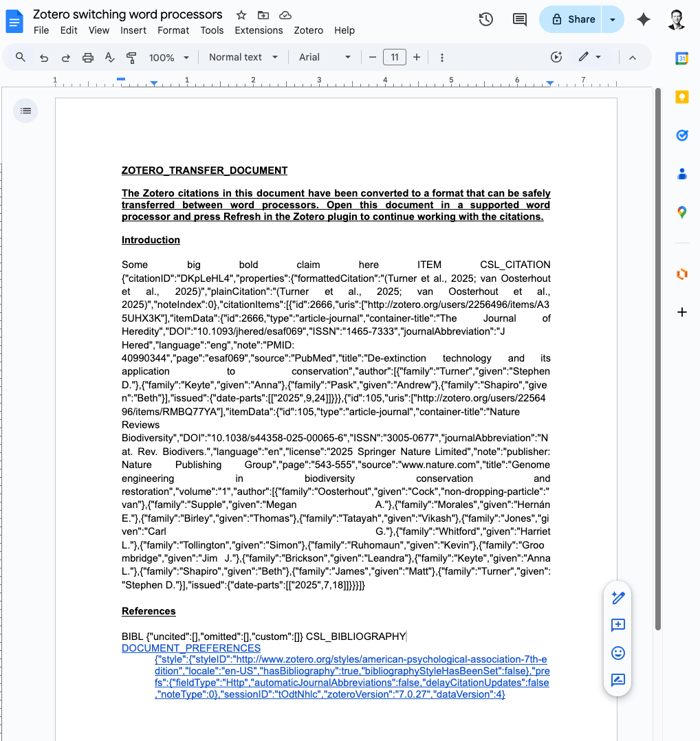Screen dimensions: 700x741
Task: Redo the last action
Action: 66,58
